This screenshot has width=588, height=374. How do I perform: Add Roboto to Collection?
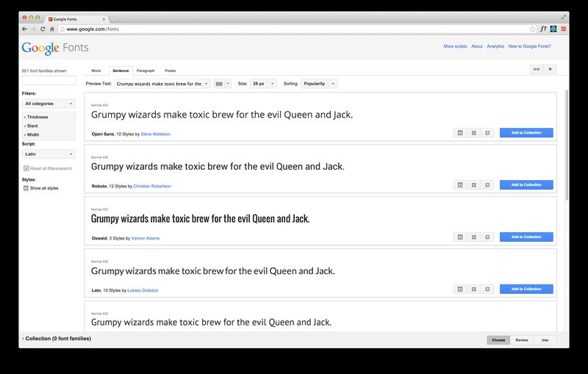click(x=526, y=184)
